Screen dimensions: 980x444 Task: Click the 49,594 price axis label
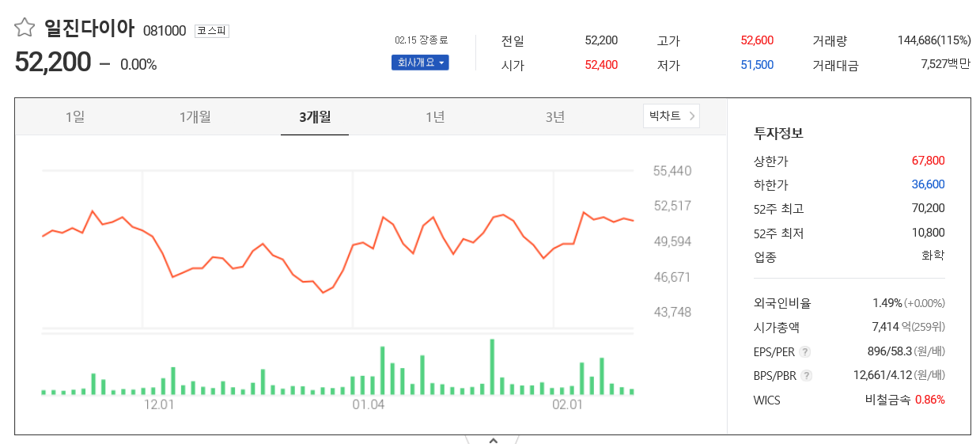[672, 241]
